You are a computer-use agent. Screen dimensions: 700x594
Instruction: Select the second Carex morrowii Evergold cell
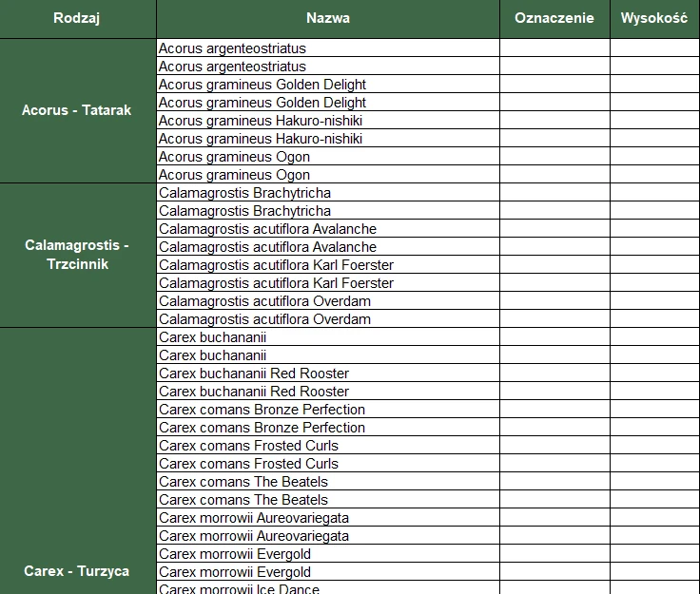(x=328, y=572)
